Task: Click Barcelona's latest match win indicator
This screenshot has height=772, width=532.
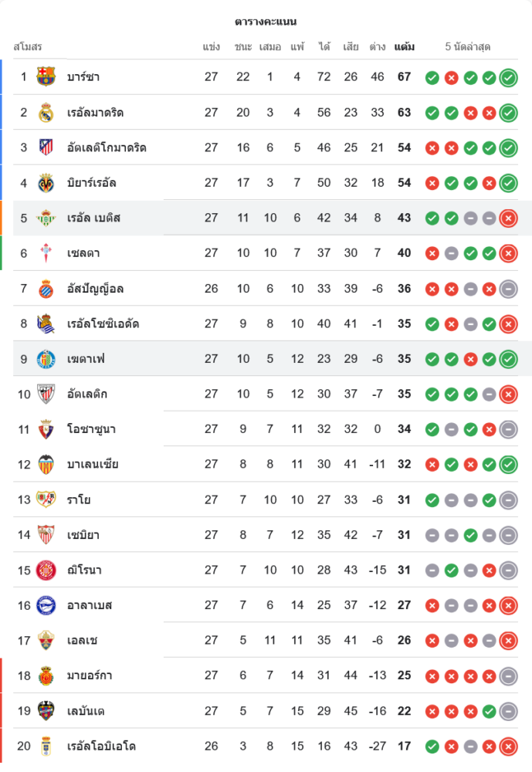Action: 508,77
